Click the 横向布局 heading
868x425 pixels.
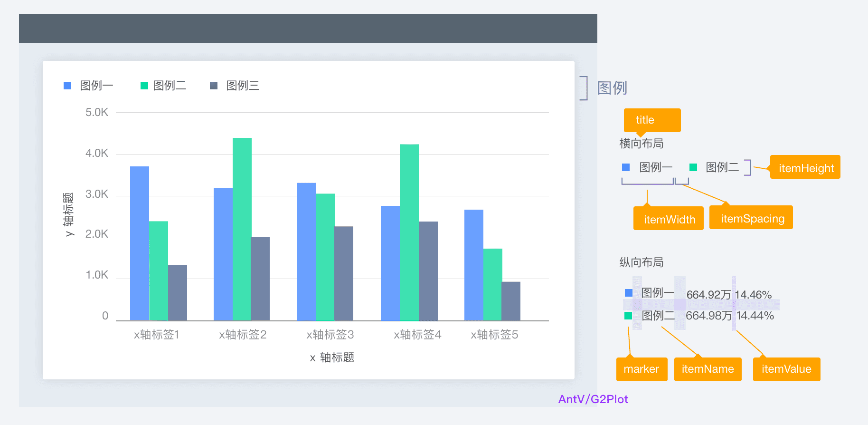[642, 144]
